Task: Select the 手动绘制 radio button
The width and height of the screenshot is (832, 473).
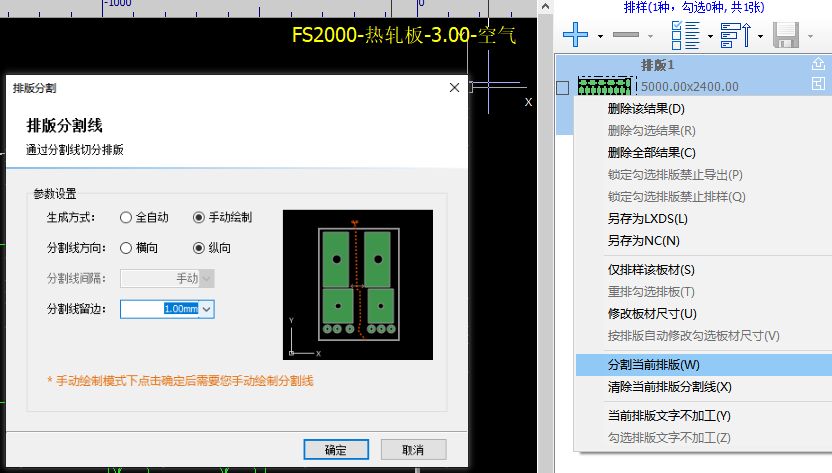Action: click(199, 217)
